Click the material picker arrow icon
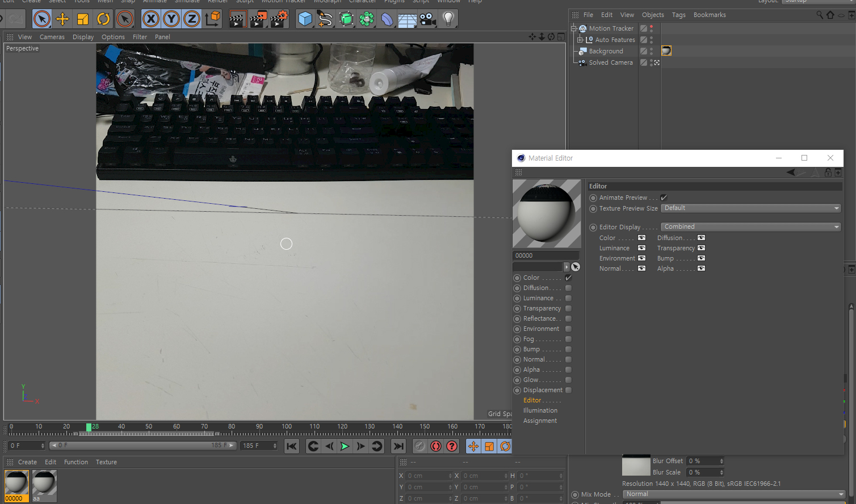 (576, 267)
